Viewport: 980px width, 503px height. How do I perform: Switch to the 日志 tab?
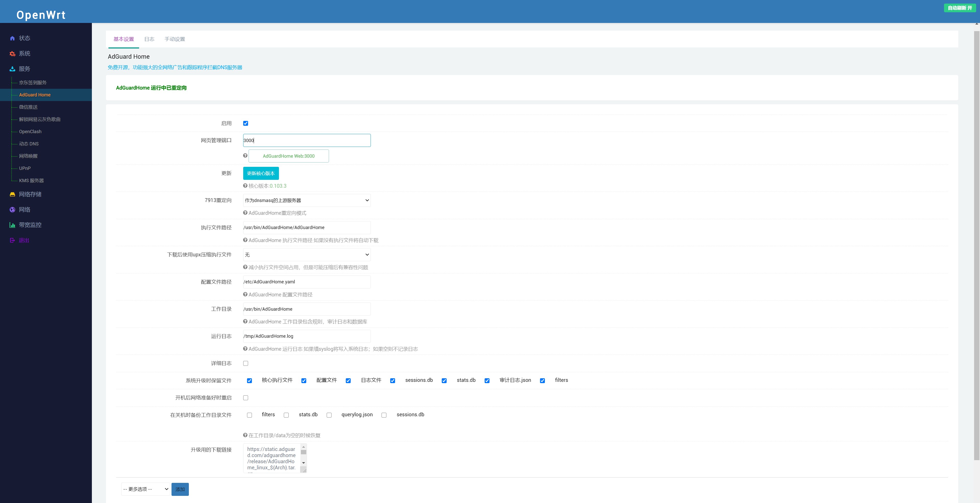pyautogui.click(x=149, y=39)
